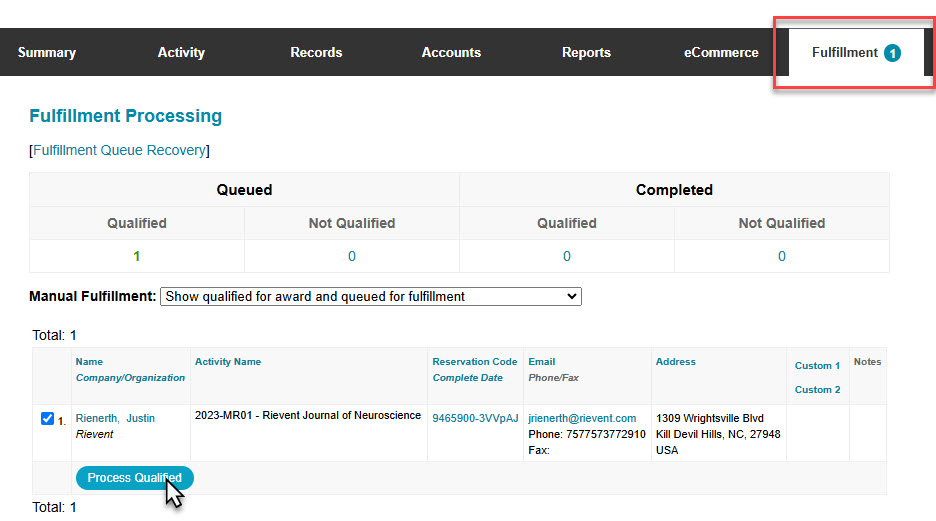Click the Process Qualified button
Image resolution: width=936 pixels, height=521 pixels.
point(134,478)
